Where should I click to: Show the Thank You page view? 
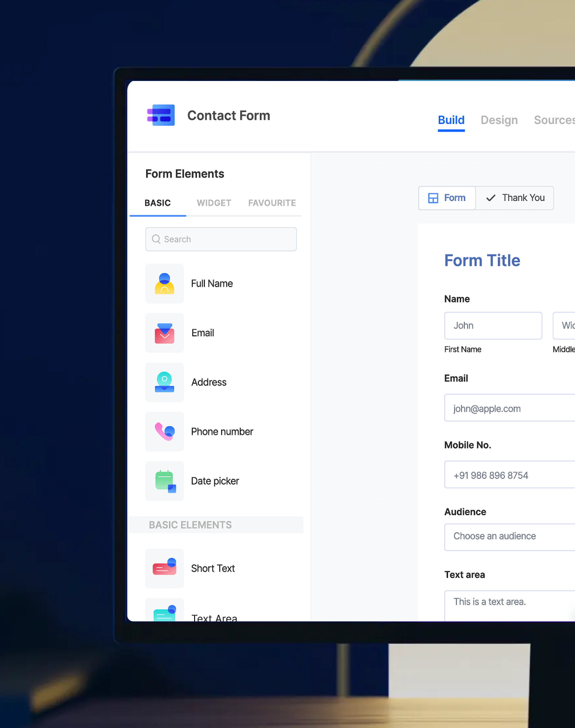click(515, 198)
